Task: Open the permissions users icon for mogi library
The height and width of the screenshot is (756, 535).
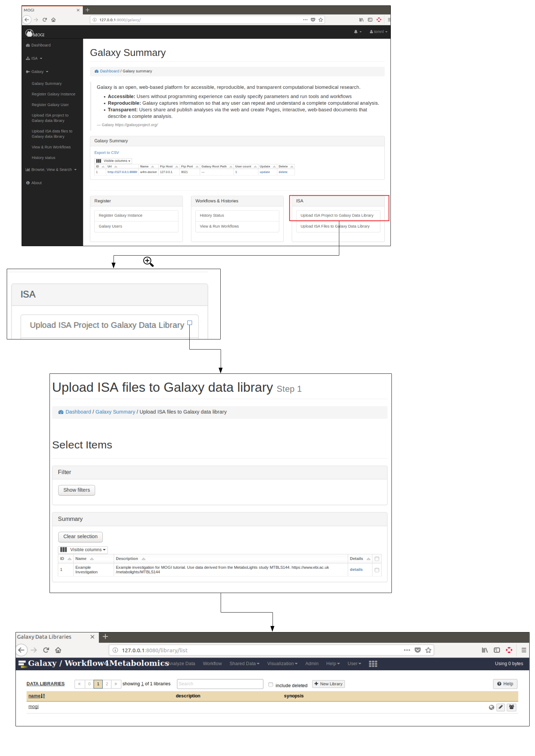Action: click(511, 707)
